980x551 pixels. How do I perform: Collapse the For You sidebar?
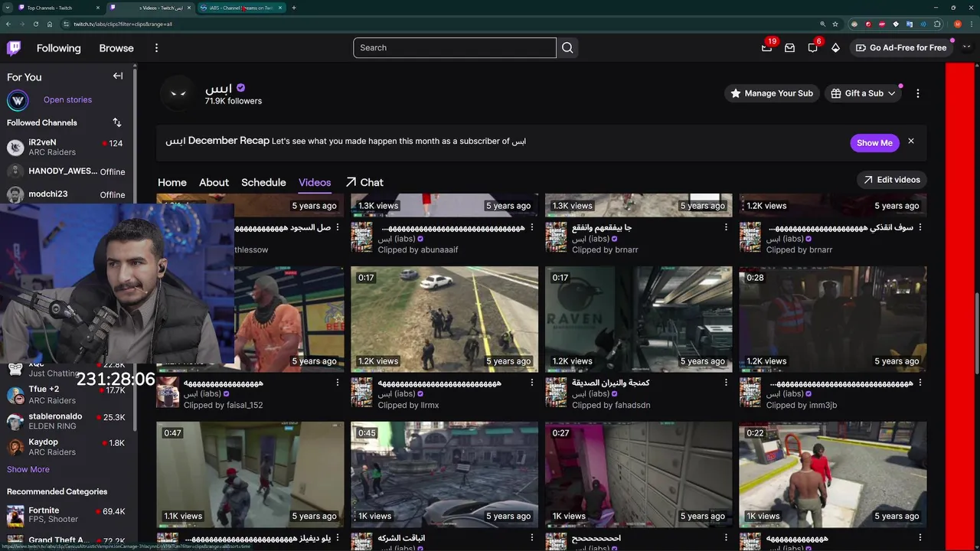point(118,76)
